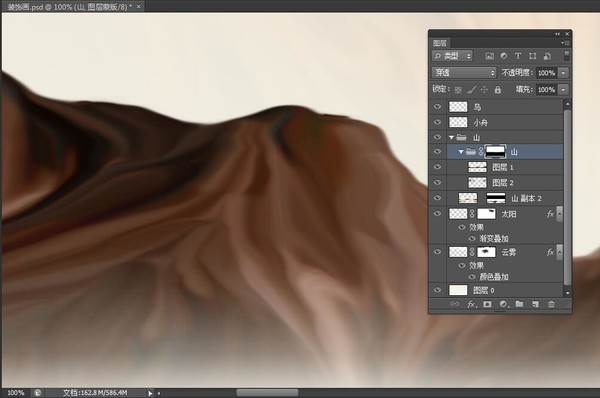Open the 类型 filter type dropdown
The width and height of the screenshot is (600, 398).
pos(452,56)
